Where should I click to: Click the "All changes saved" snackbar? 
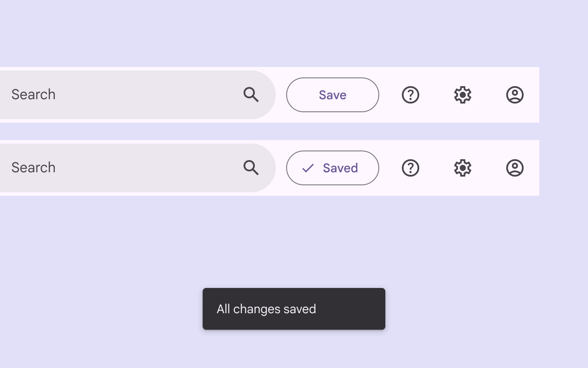coord(294,309)
